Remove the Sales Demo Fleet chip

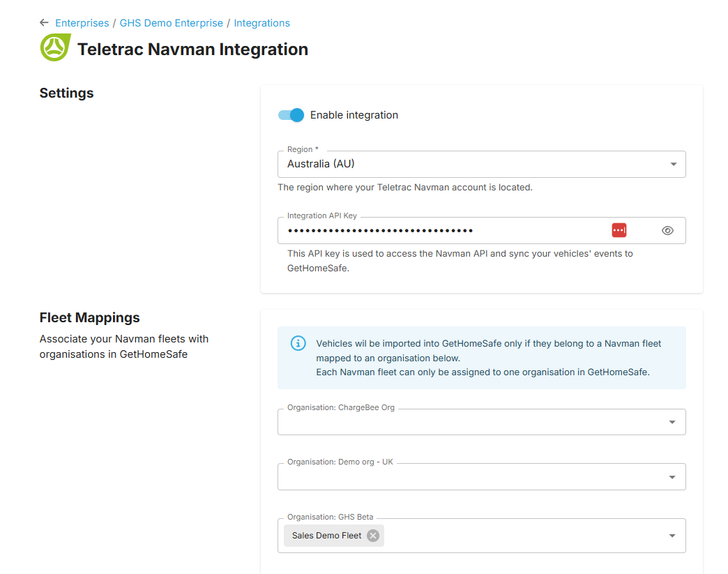(x=373, y=536)
